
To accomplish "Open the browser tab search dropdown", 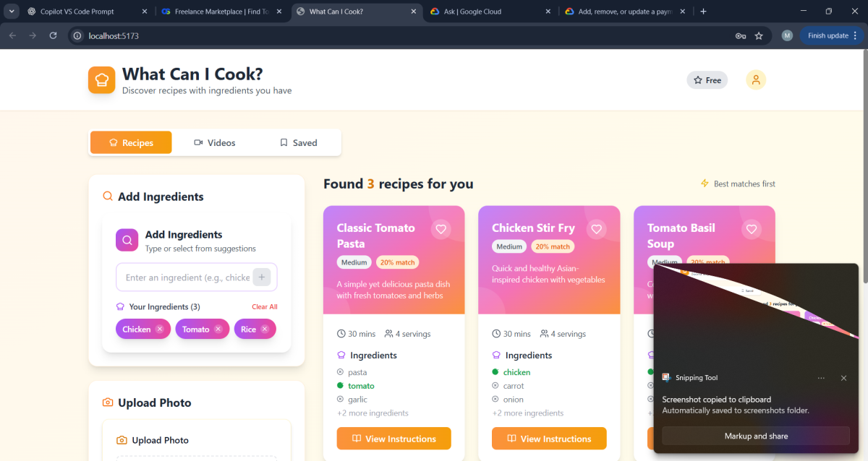I will (x=12, y=12).
